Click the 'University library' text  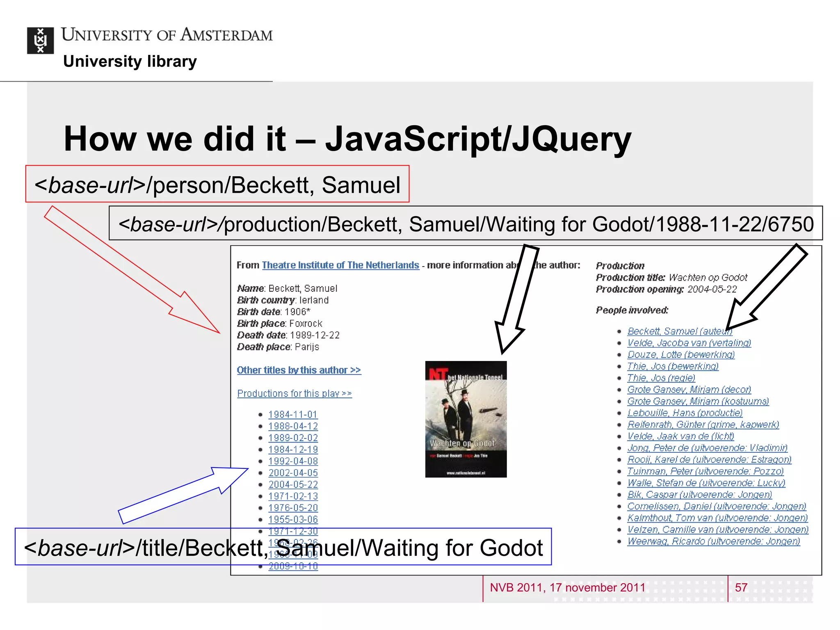[130, 62]
